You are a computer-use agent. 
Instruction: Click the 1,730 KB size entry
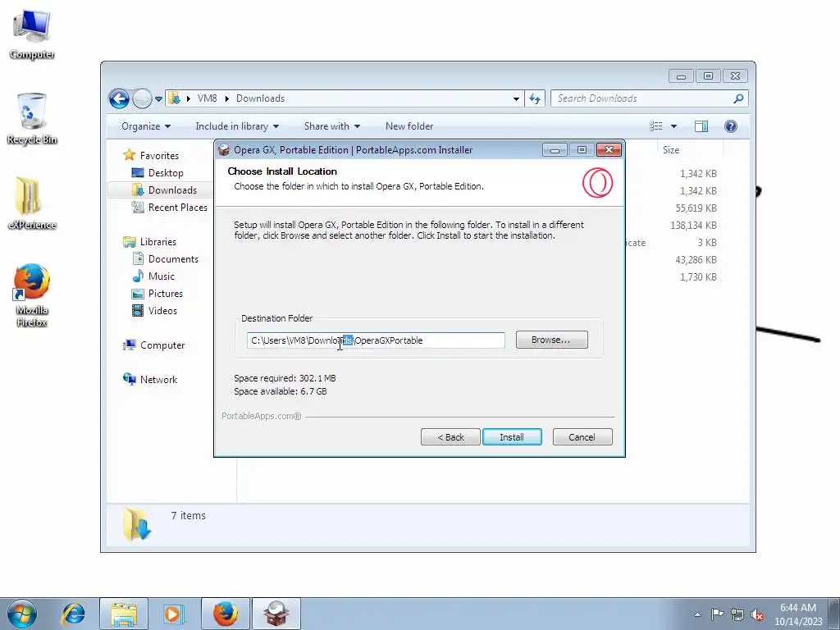698,277
